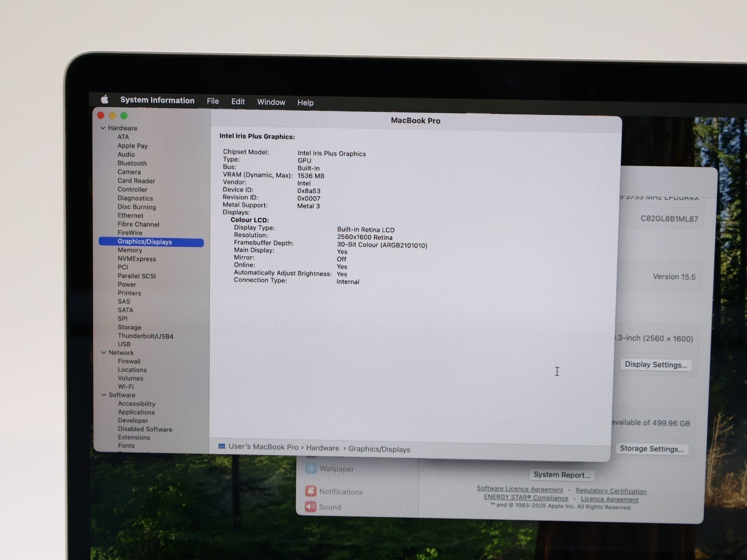This screenshot has width=747, height=560.
Task: Select ATA in the sidebar
Action: [x=123, y=137]
